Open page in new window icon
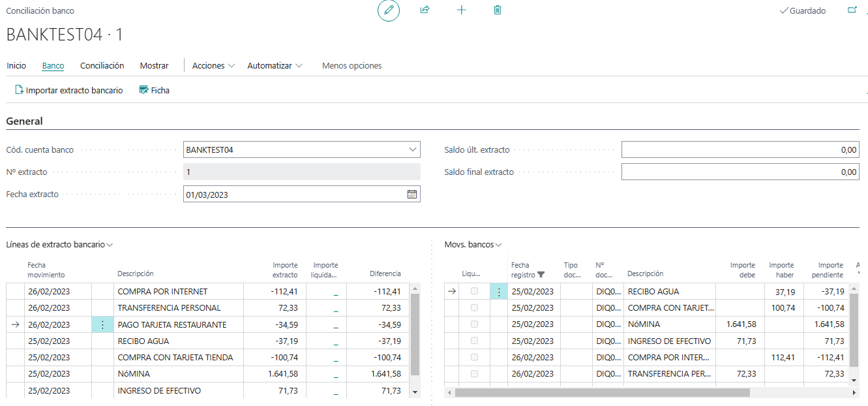This screenshot has width=868, height=406. (852, 10)
